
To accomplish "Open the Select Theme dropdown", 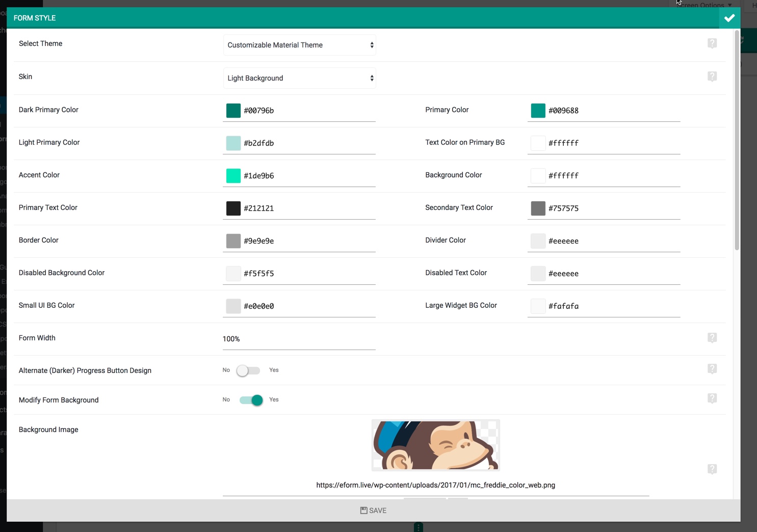I will (x=299, y=45).
